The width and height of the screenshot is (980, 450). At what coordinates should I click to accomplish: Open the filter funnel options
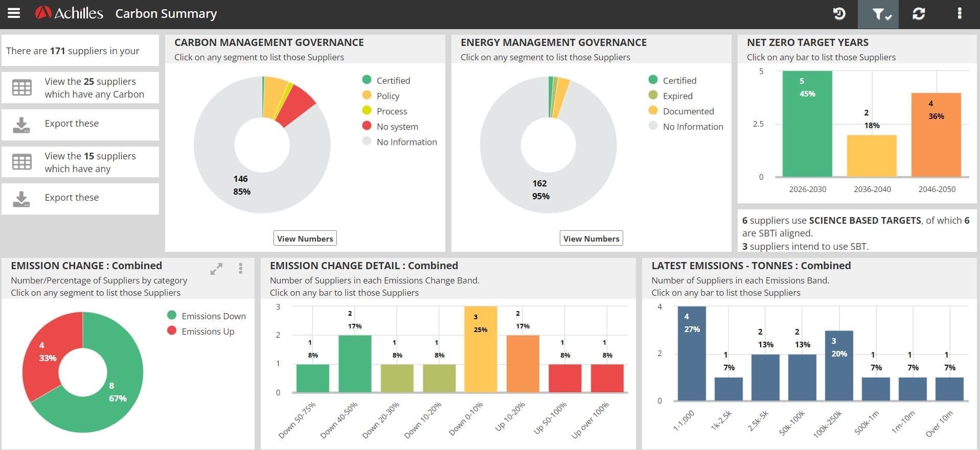click(878, 14)
